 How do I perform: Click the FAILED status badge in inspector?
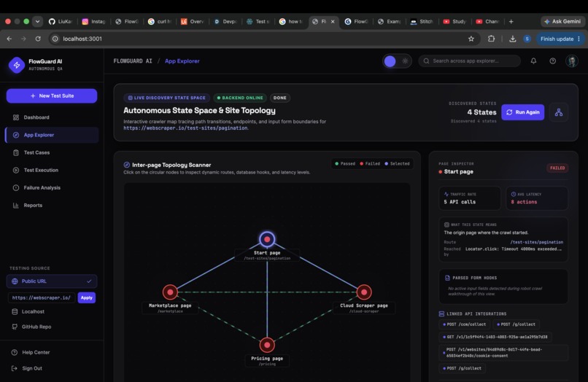[557, 168]
